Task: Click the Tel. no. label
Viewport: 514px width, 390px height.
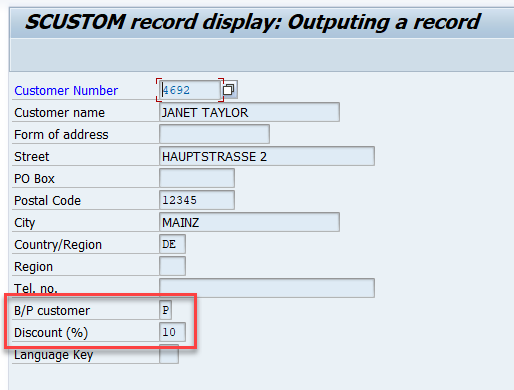Action: (36, 289)
